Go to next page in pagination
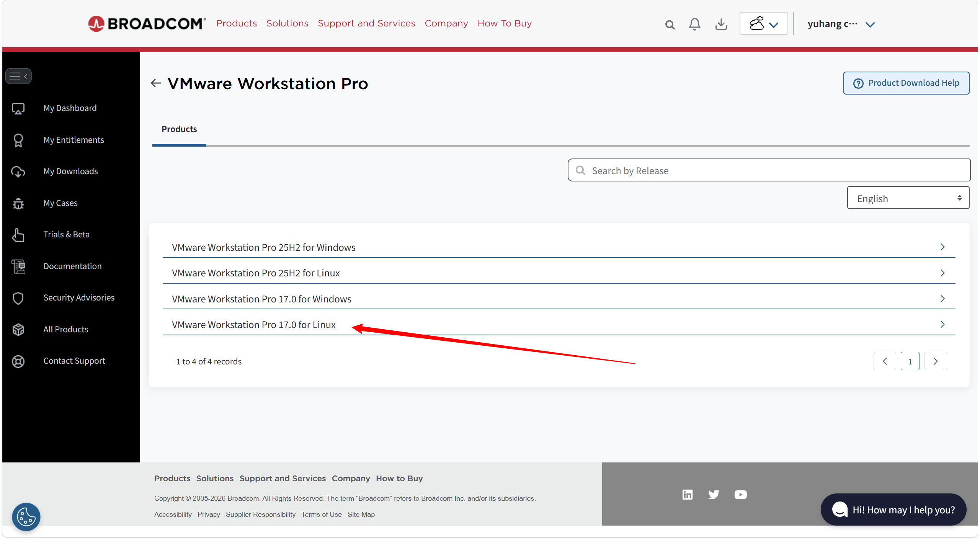Viewport: 980px width, 539px height. point(935,361)
